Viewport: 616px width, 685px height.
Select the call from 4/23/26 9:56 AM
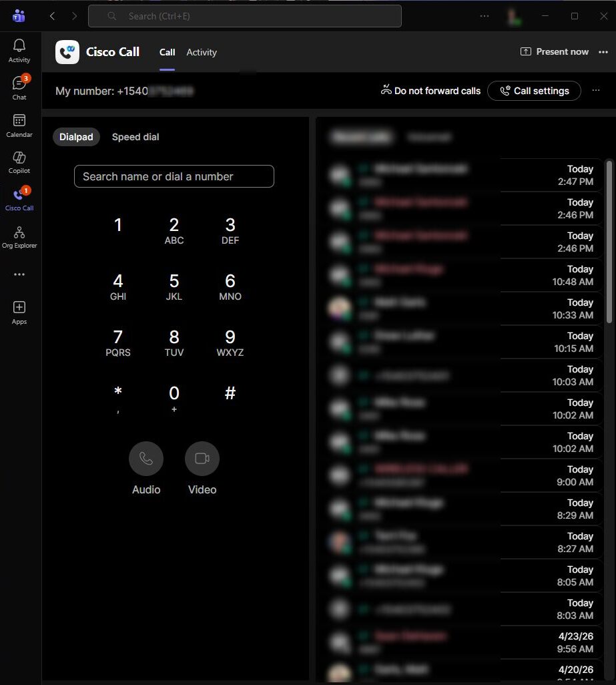click(x=463, y=642)
